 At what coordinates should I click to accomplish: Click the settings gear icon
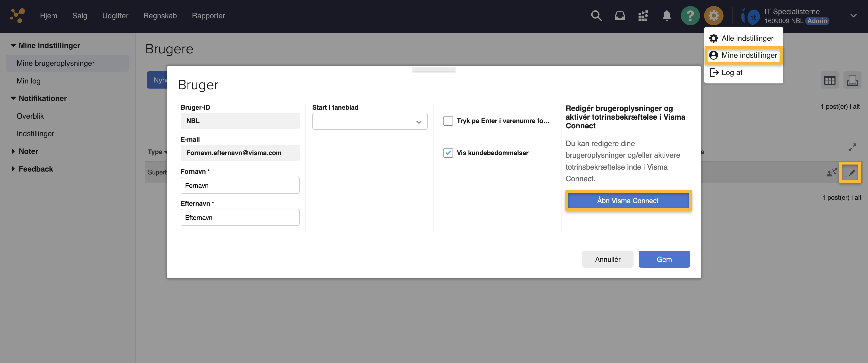[x=713, y=16]
